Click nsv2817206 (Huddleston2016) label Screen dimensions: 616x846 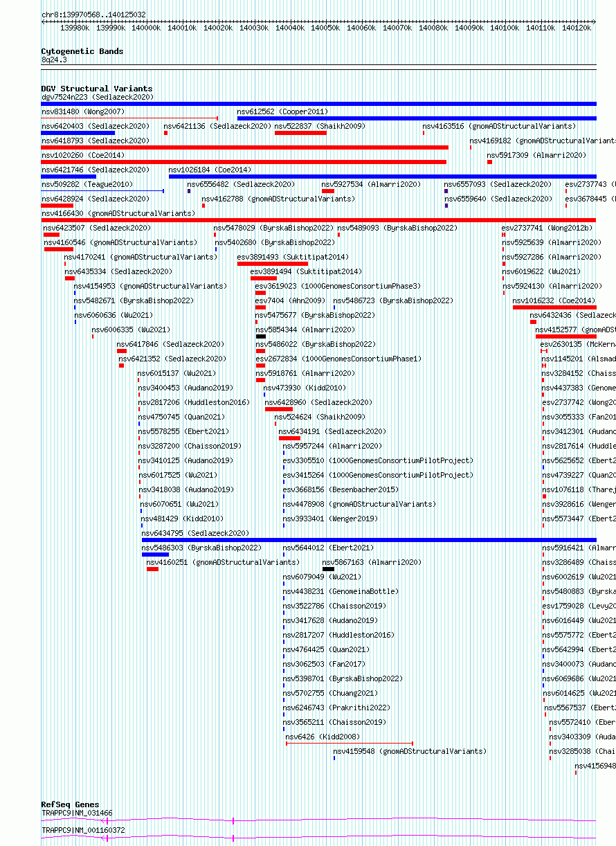point(194,402)
